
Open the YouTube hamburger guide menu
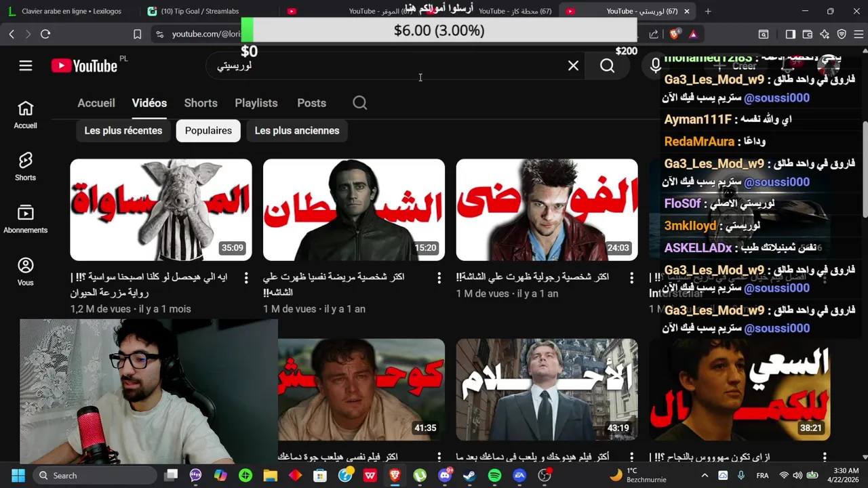coord(26,66)
